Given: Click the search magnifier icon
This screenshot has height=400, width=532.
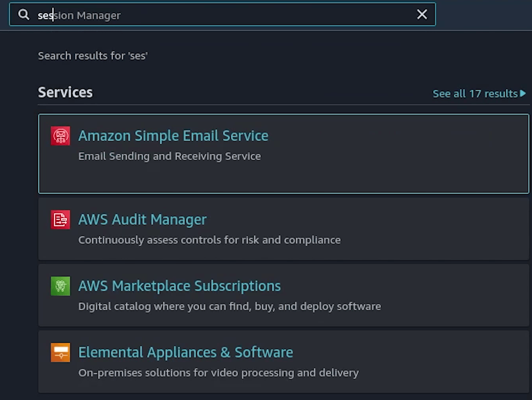Looking at the screenshot, I should click(24, 15).
